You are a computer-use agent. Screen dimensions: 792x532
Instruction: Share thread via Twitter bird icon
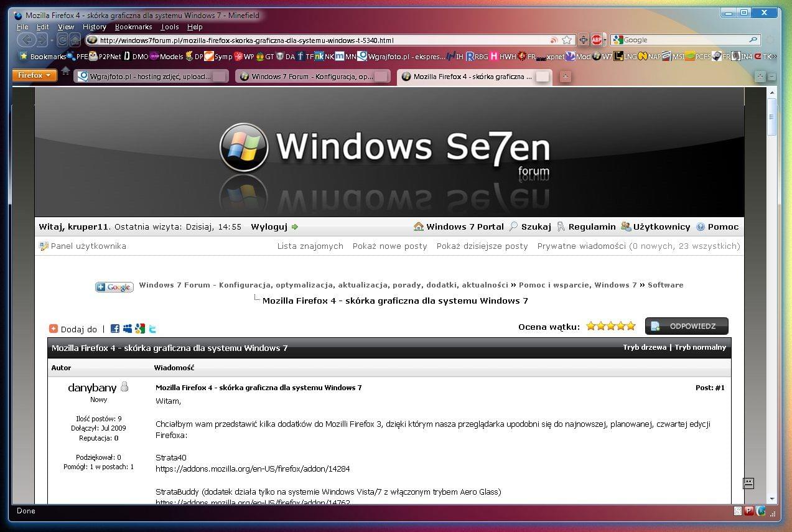click(152, 329)
